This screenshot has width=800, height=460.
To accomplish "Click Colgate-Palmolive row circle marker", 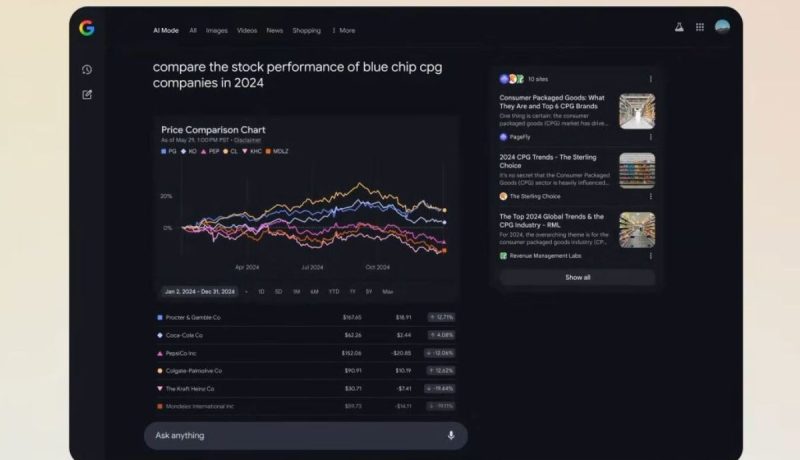I will click(x=160, y=371).
